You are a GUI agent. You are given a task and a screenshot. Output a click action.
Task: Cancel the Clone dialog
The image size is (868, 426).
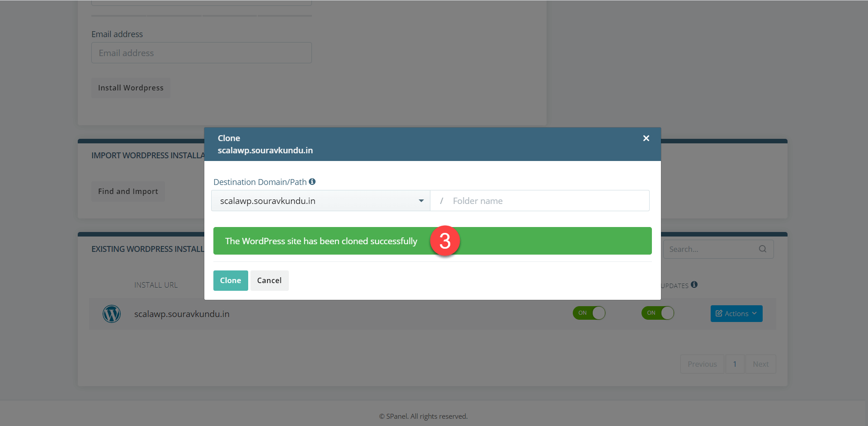(269, 280)
